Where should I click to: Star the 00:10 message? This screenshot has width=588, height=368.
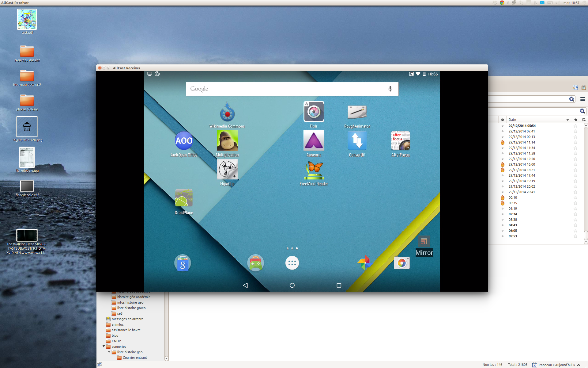point(575,197)
